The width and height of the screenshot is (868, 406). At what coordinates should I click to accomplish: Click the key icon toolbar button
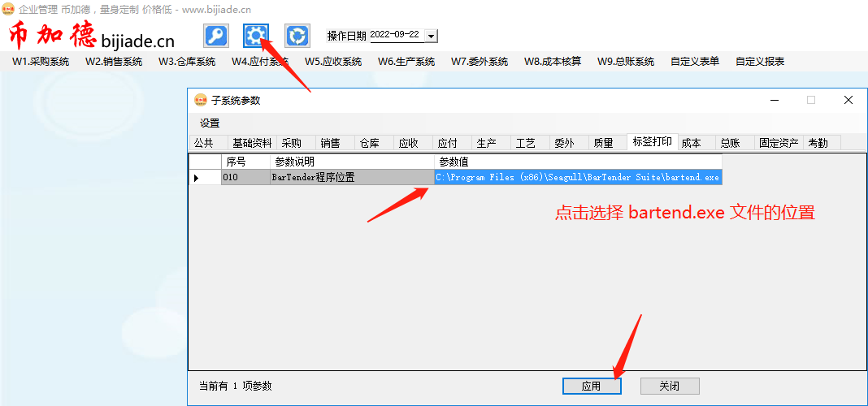[x=216, y=36]
